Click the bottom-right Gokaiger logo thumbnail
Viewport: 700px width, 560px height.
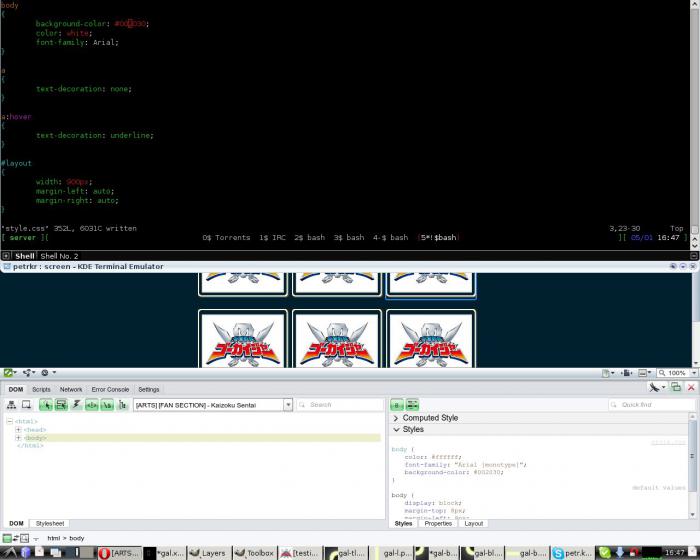click(431, 339)
